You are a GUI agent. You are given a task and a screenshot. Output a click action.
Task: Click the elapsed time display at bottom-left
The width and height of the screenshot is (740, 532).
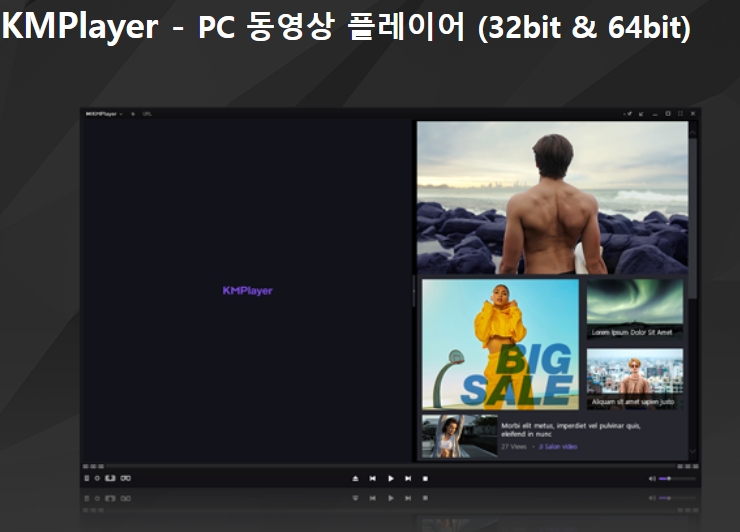tap(93, 466)
